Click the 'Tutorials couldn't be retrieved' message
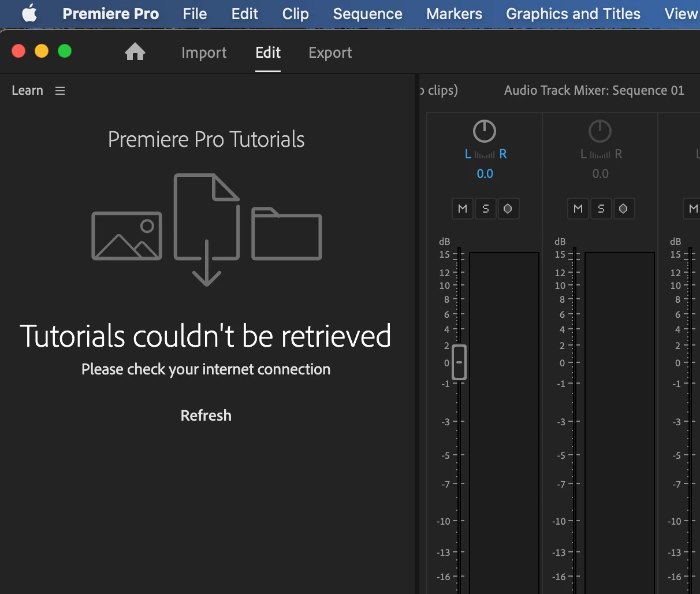700x594 pixels. [206, 336]
